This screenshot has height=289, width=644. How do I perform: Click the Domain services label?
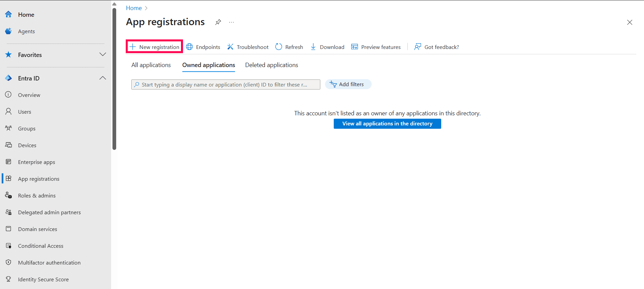coord(38,229)
